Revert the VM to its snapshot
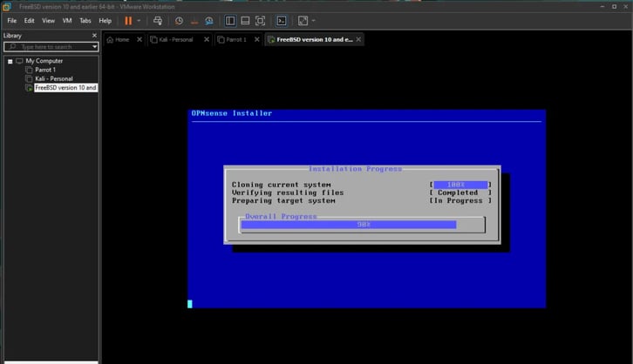Image resolution: width=633 pixels, height=364 pixels. tap(194, 21)
